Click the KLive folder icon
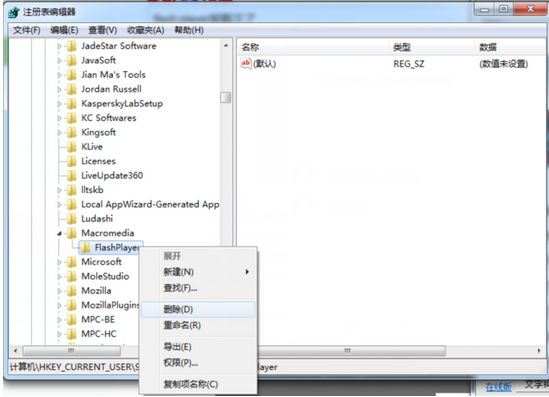The width and height of the screenshot is (549, 397). click(71, 147)
